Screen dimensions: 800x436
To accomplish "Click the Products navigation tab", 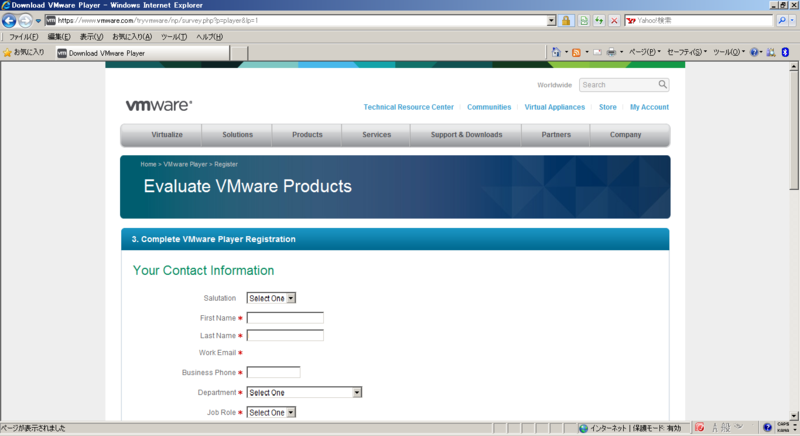I will point(307,135).
